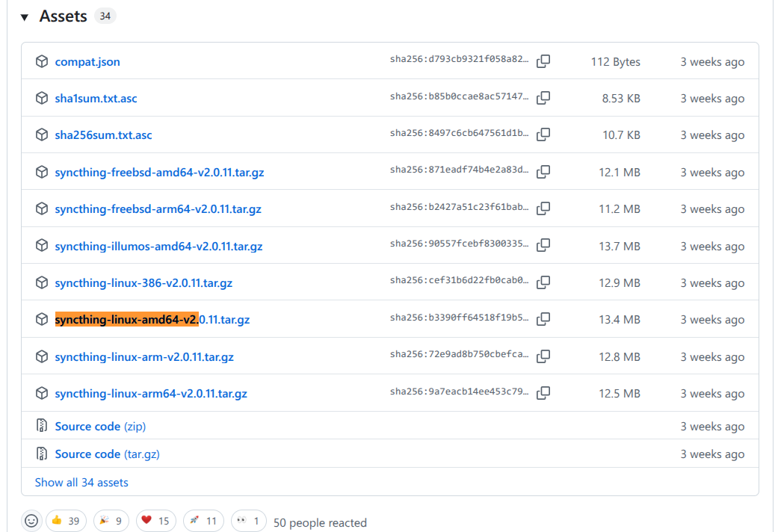Download syncthing-linux-arm-v2.0.11.tar.gz

click(143, 357)
